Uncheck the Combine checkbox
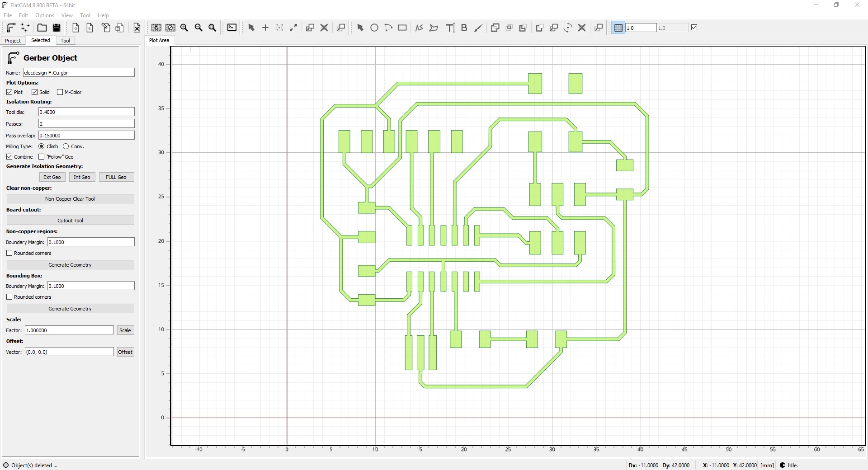This screenshot has width=868, height=470. pos(9,157)
